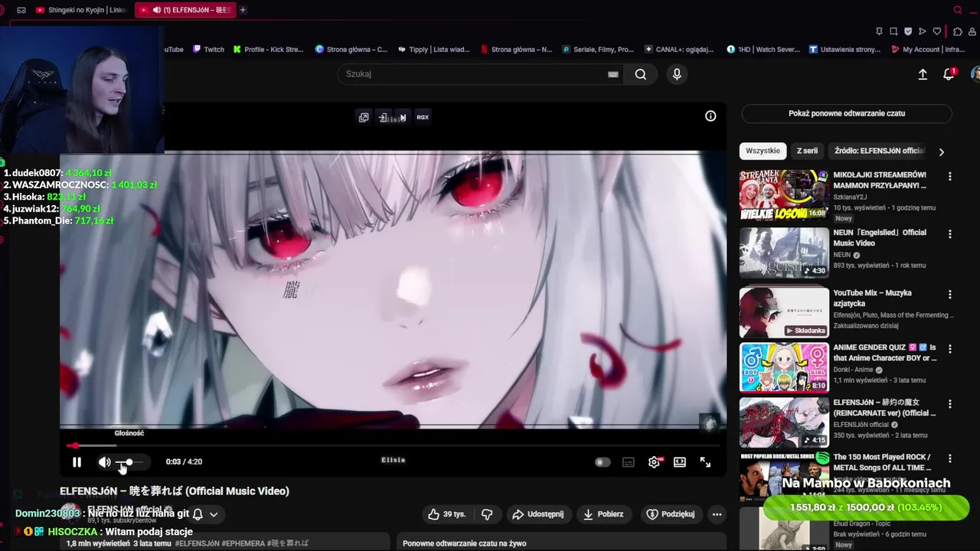
Task: Like the video (39 tys.)
Action: point(447,514)
